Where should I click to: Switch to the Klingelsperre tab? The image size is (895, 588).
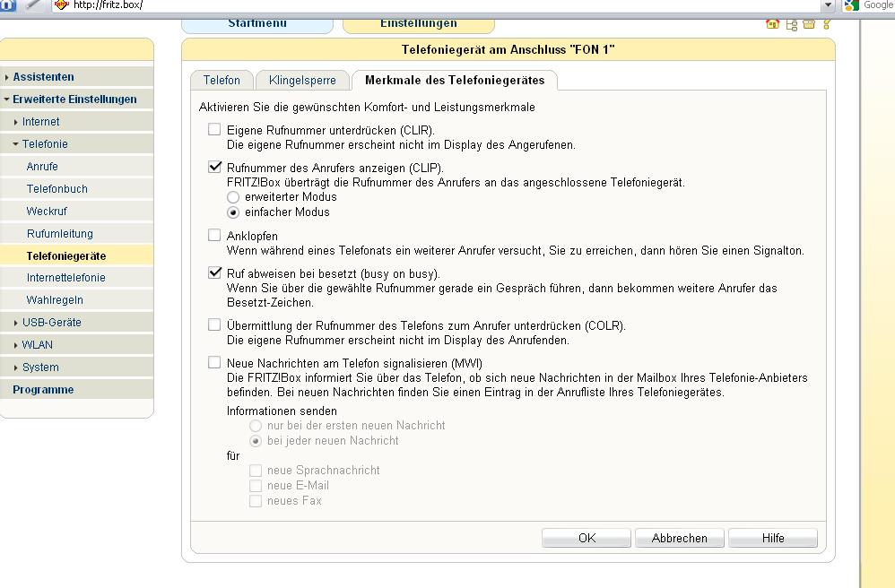tap(302, 81)
